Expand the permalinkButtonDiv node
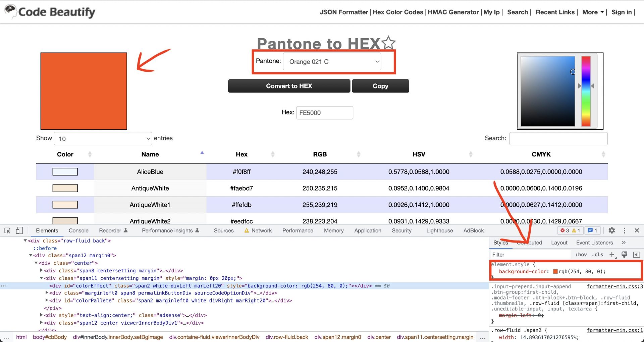 [47, 293]
